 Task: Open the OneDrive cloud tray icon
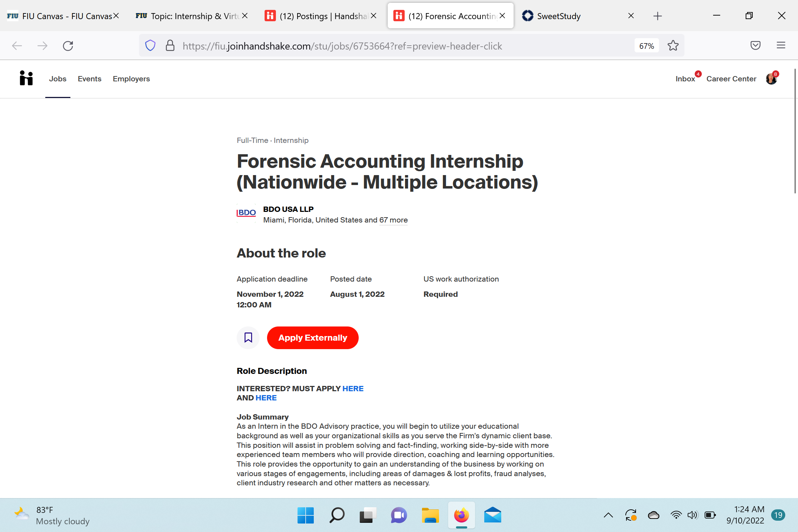(654, 515)
